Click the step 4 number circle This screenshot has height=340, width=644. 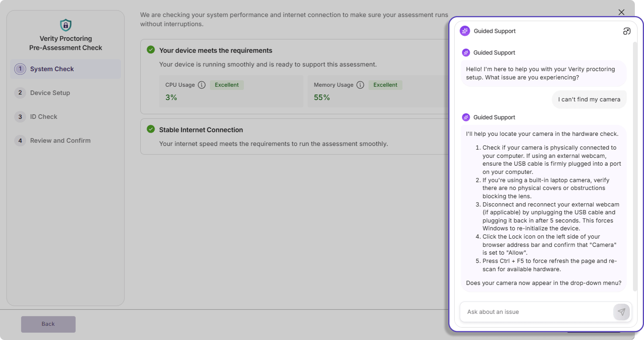20,140
